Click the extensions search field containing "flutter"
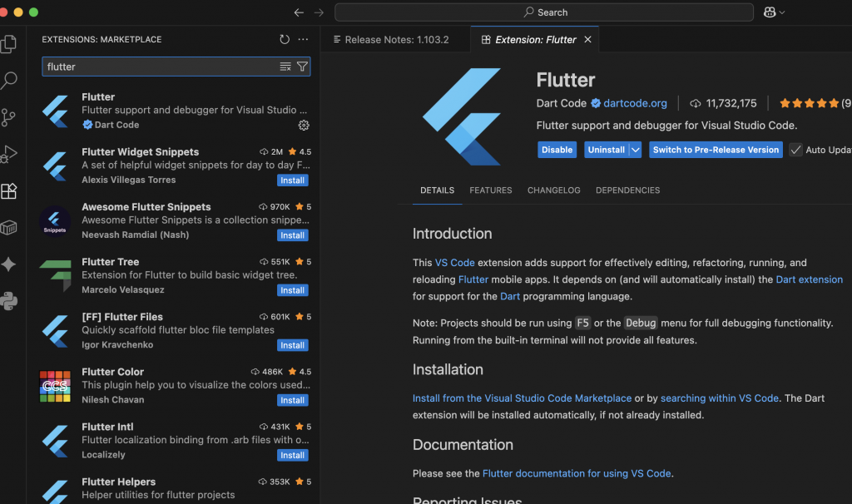Image resolution: width=852 pixels, height=504 pixels. [158, 67]
